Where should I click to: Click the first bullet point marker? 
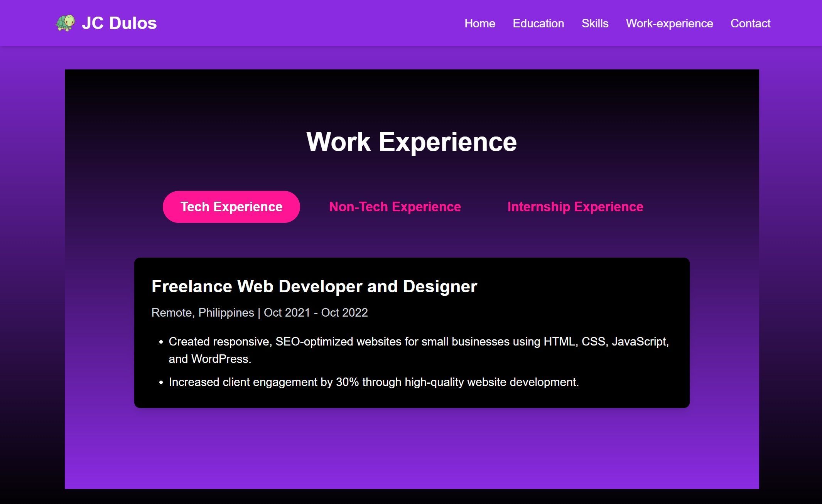tap(161, 342)
